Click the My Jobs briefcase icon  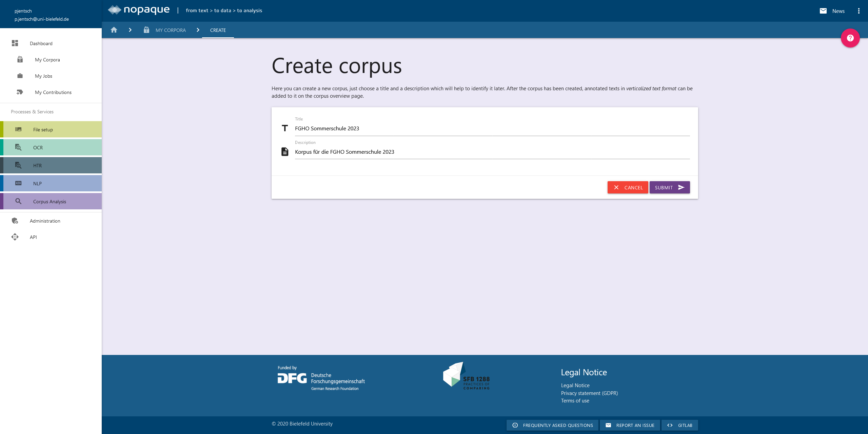click(20, 76)
